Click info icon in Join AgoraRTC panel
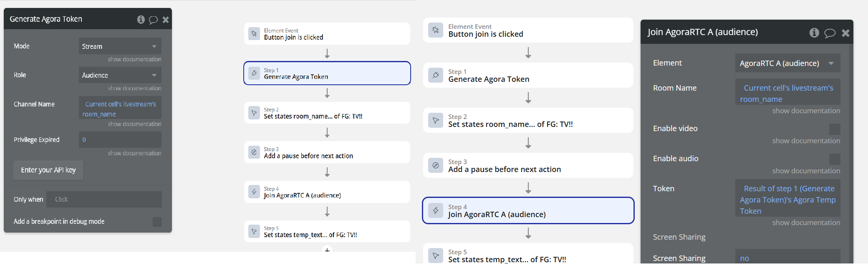 point(814,33)
